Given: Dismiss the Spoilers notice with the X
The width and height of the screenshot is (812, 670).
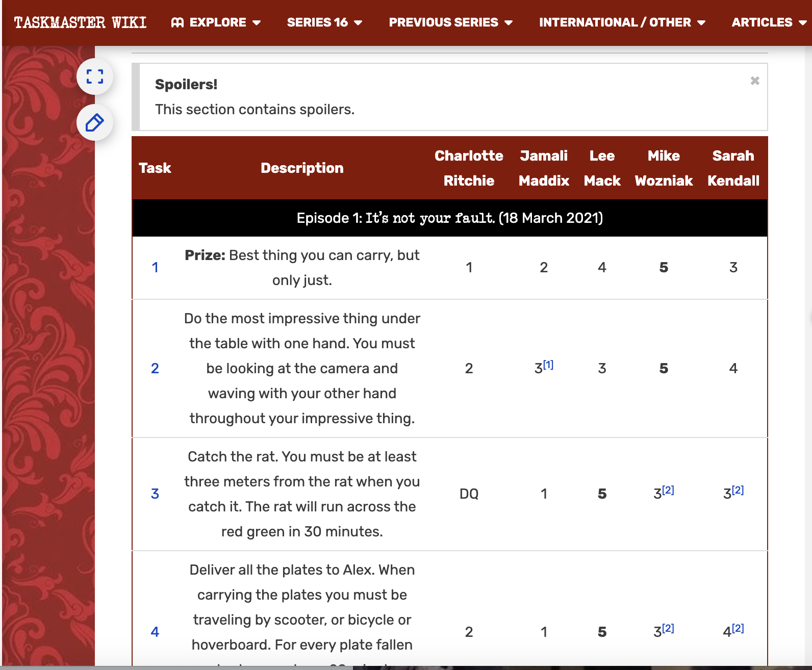Looking at the screenshot, I should coord(755,81).
